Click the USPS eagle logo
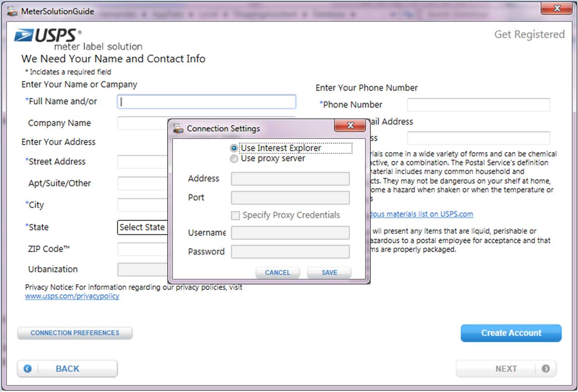Image resolution: width=578 pixels, height=392 pixels. tap(24, 35)
